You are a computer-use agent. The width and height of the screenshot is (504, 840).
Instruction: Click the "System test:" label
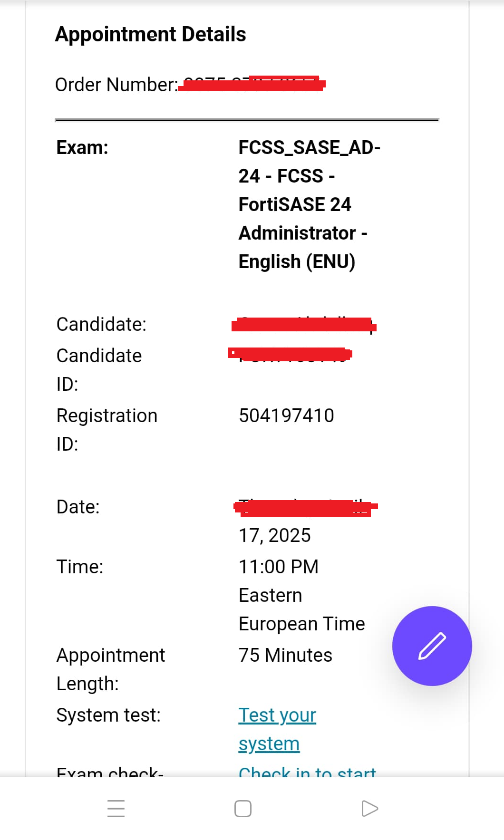pyautogui.click(x=108, y=715)
